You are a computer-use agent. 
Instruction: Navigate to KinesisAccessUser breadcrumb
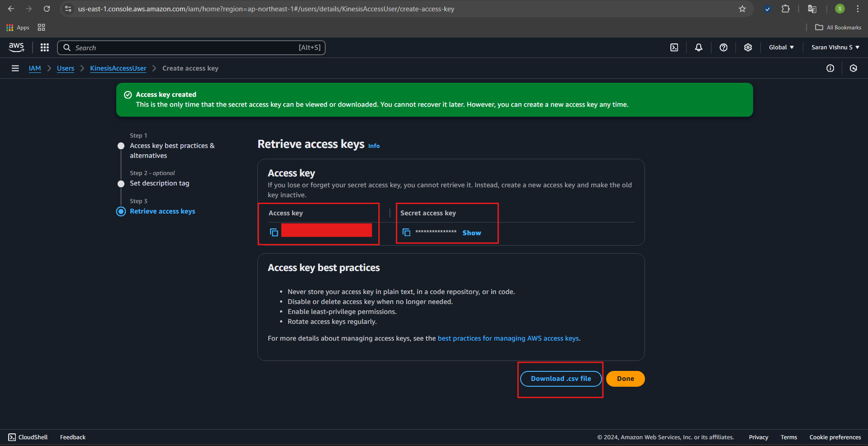pyautogui.click(x=118, y=68)
